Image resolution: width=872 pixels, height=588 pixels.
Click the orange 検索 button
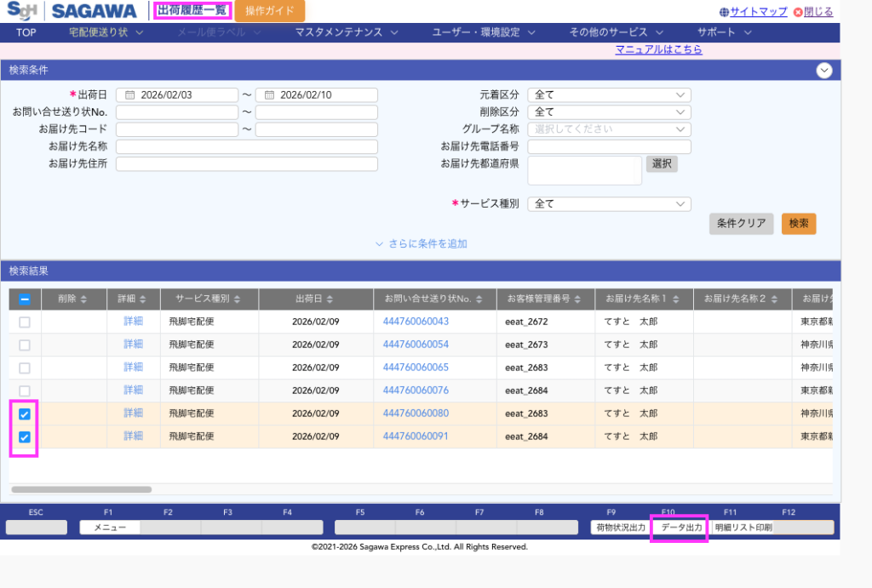(x=798, y=224)
